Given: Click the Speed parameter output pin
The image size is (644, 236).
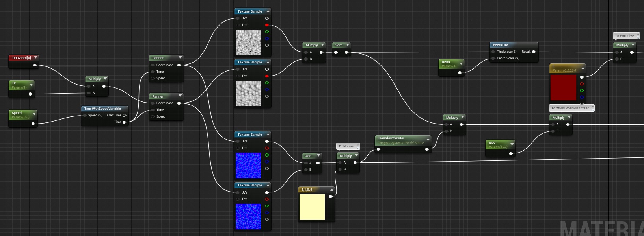Looking at the screenshot, I should click(x=33, y=124).
